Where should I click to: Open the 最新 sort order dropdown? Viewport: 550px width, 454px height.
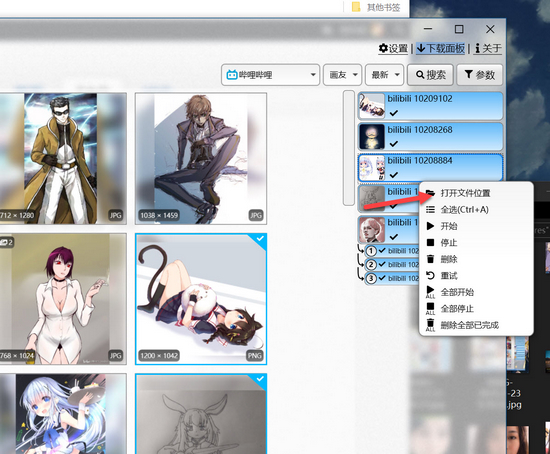(x=384, y=75)
